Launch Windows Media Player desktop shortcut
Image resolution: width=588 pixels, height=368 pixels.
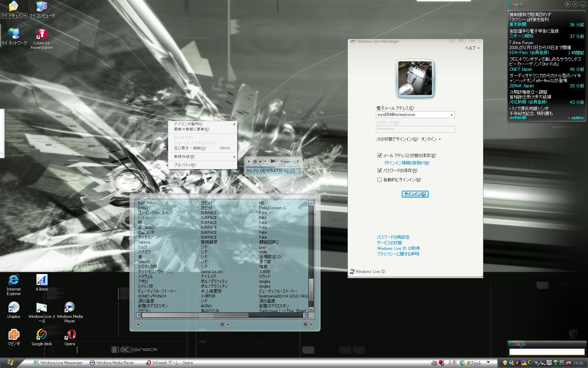tap(70, 312)
